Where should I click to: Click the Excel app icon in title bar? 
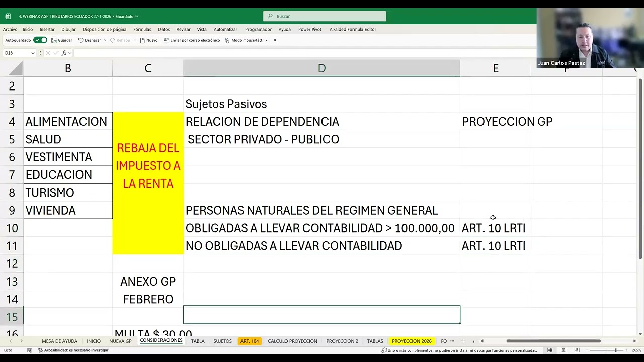point(8,16)
